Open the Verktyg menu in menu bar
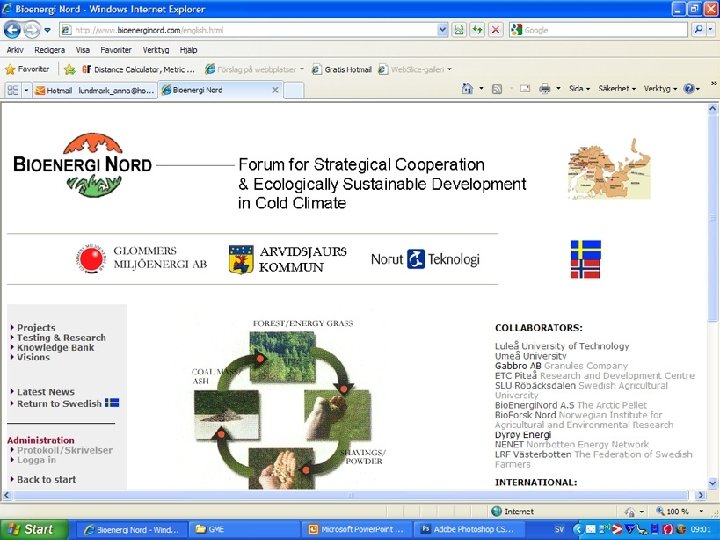 (156, 50)
